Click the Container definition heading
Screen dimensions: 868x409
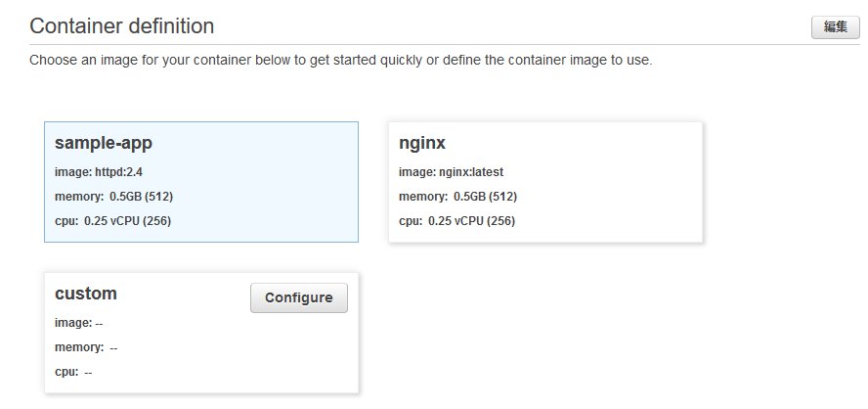click(x=121, y=26)
